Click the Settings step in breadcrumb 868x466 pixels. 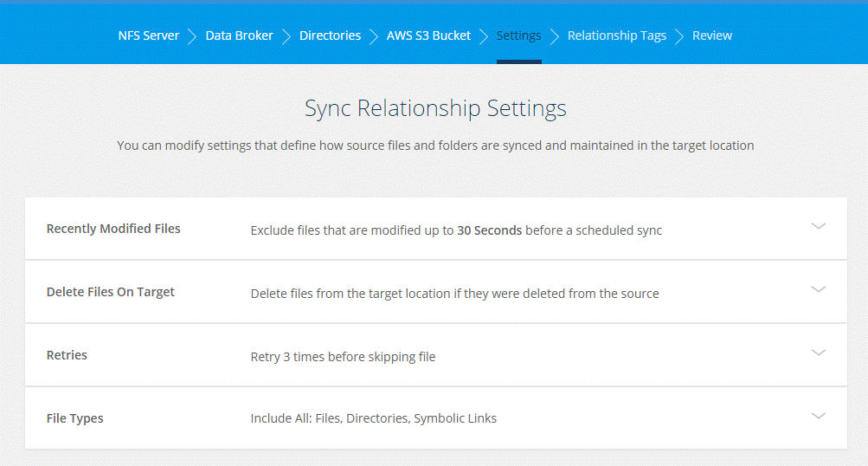coord(518,36)
